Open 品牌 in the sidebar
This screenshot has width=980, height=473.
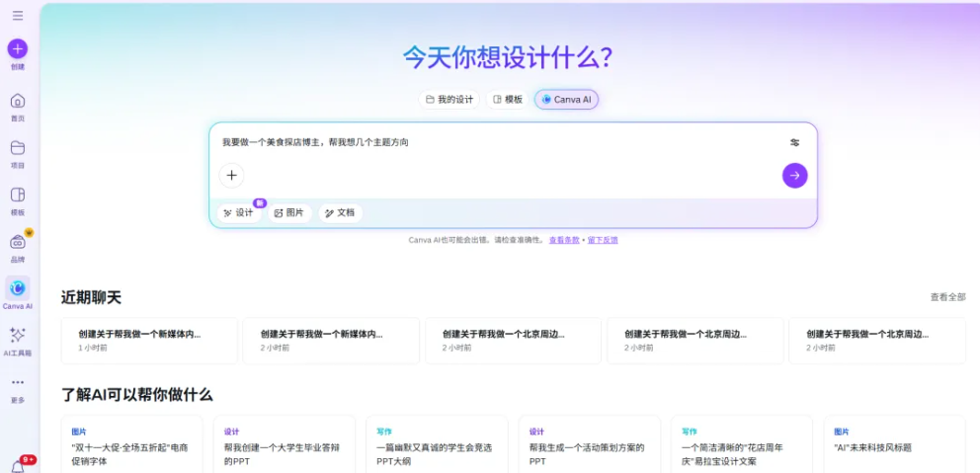[x=18, y=248]
